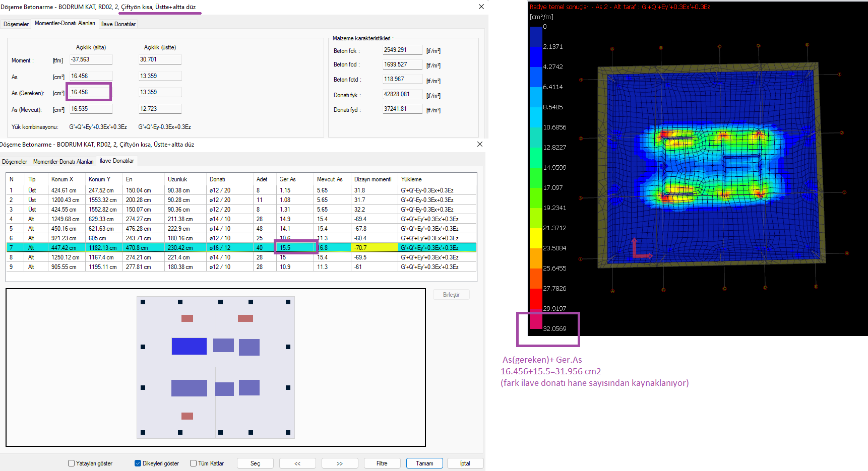
Task: Click ø16 / 12 Donatı cell
Action: pyautogui.click(x=229, y=248)
